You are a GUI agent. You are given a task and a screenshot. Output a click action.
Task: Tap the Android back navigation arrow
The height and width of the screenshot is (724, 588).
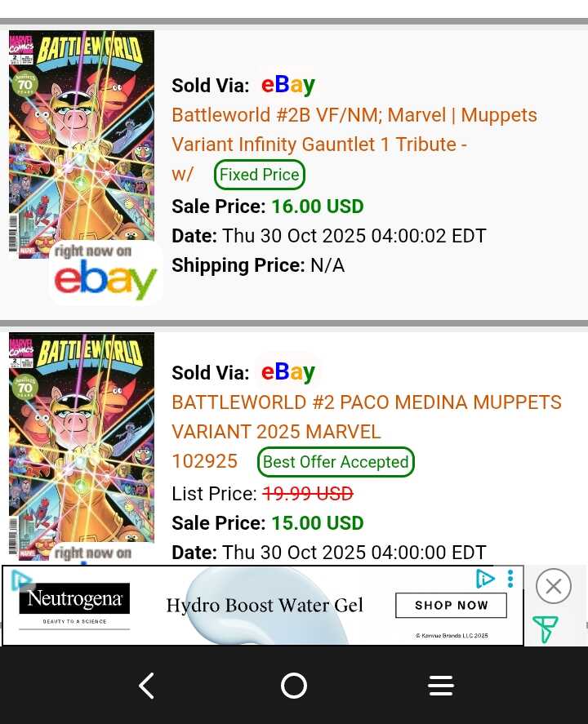[147, 686]
